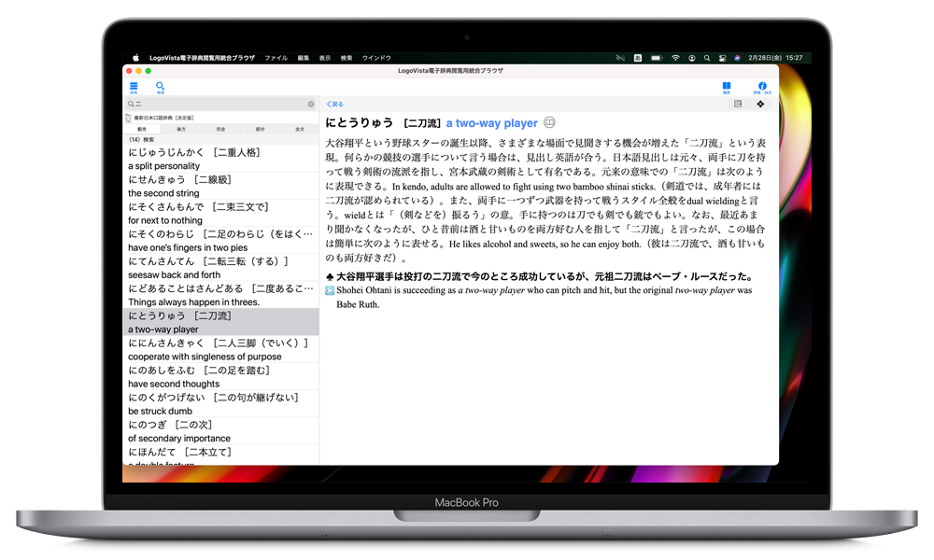Open the ウインドウ menu
The image size is (934, 560).
tap(376, 58)
